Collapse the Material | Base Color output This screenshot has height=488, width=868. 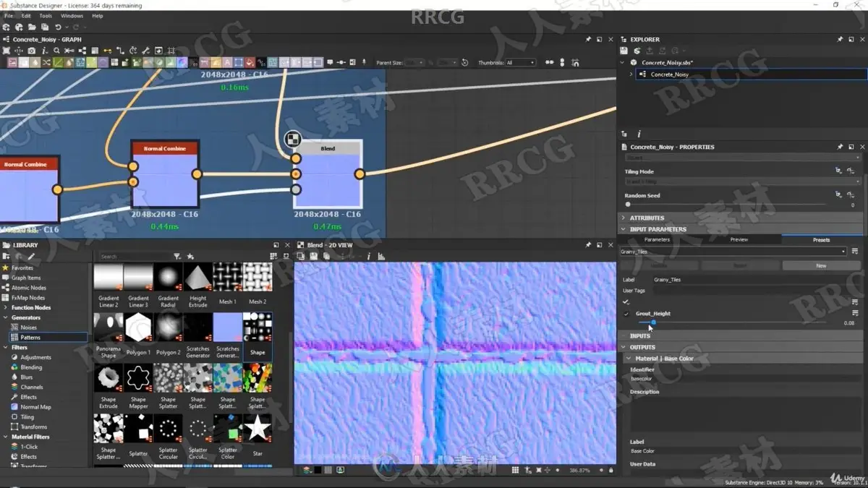[629, 359]
